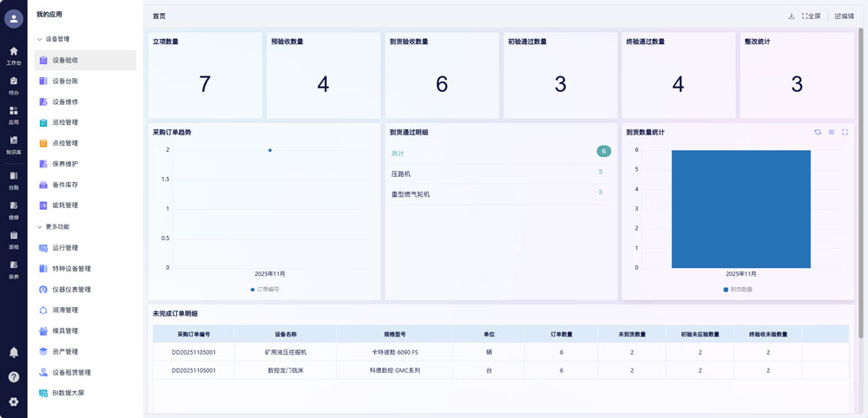The image size is (868, 418).
Task: Select 设备台账 in the menu
Action: 65,81
